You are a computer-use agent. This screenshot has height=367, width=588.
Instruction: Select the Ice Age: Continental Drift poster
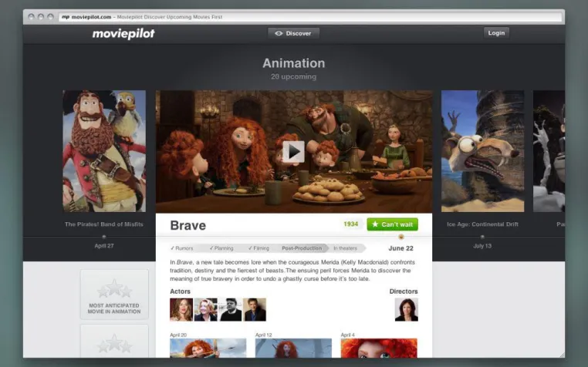coord(482,151)
